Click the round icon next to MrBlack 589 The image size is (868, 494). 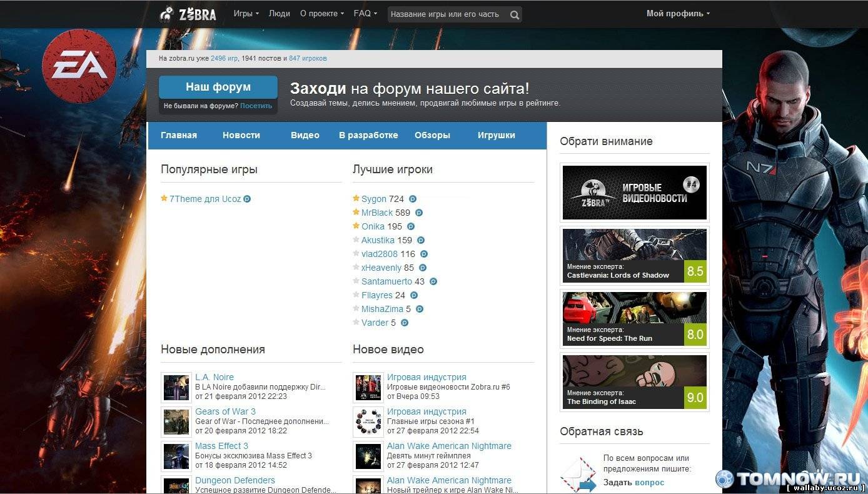coord(419,213)
